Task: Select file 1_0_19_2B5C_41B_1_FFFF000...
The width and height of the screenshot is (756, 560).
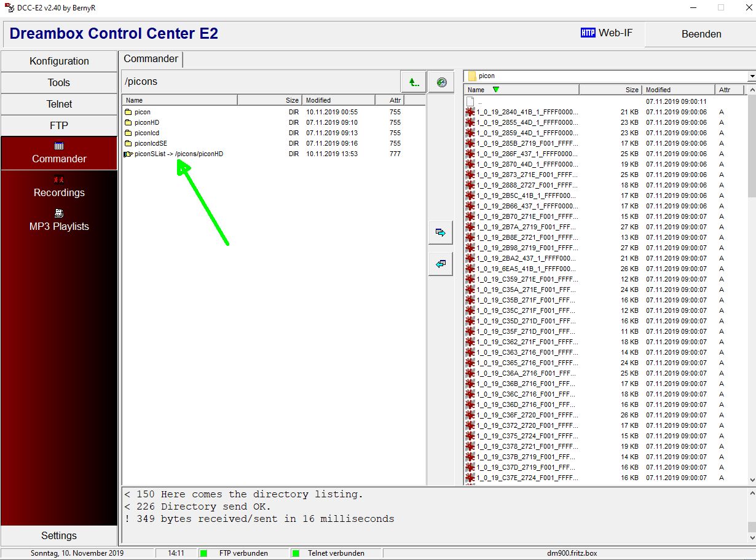Action: pos(527,195)
